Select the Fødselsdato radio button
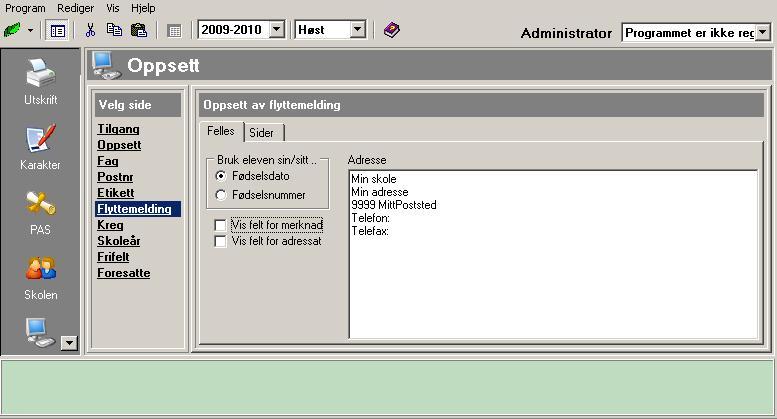 click(x=222, y=176)
